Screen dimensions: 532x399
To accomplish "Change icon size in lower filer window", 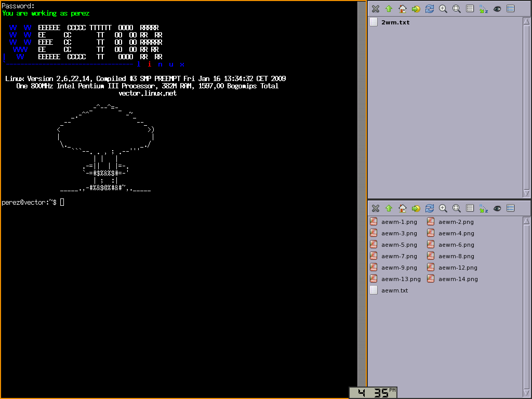I will [443, 208].
